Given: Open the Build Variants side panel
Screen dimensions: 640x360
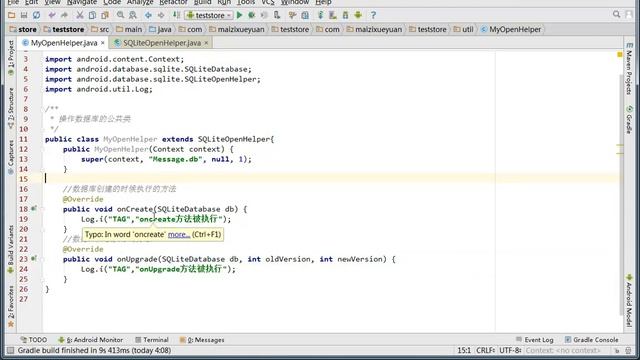Looking at the screenshot, I should tap(11, 250).
